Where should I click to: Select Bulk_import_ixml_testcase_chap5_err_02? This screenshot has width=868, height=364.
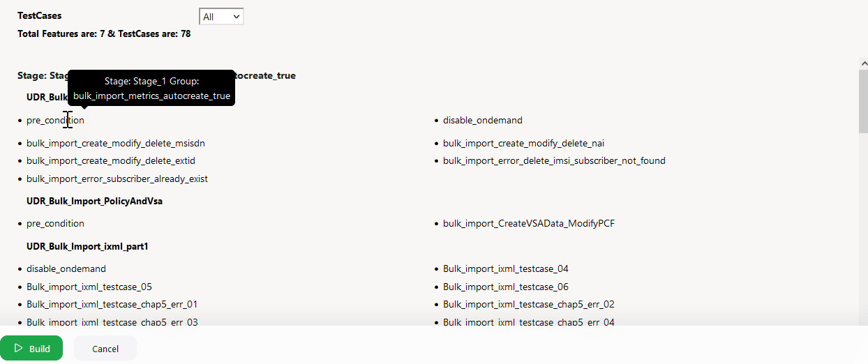[x=529, y=305]
